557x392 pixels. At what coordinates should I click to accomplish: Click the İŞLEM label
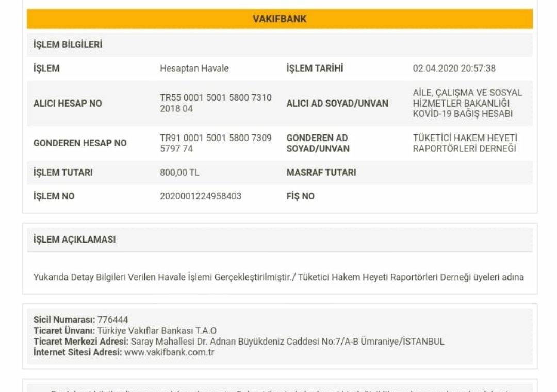46,69
